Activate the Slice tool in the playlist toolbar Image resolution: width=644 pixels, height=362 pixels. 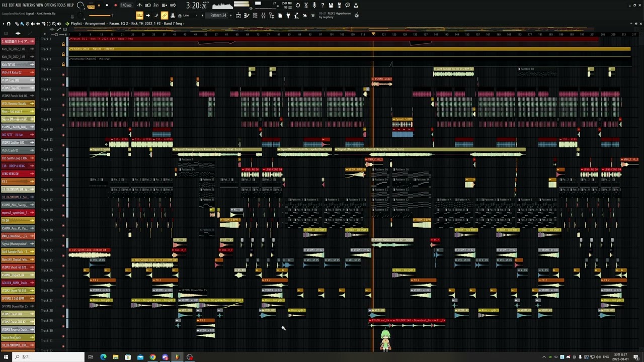[x=44, y=24]
